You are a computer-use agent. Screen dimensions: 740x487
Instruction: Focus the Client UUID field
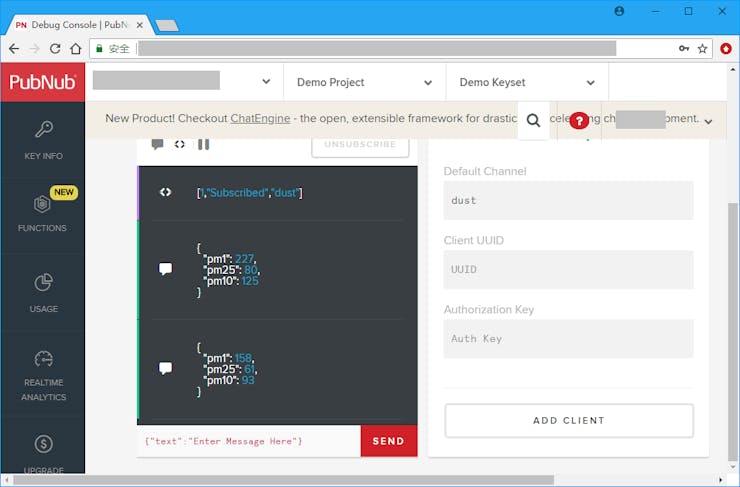tap(568, 269)
